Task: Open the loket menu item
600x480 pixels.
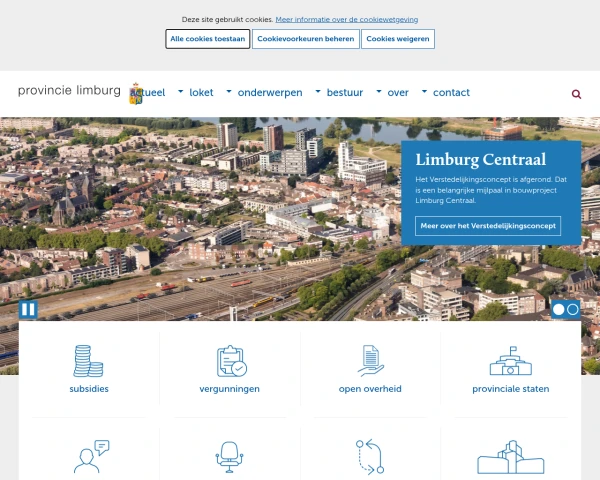Action: coord(201,93)
